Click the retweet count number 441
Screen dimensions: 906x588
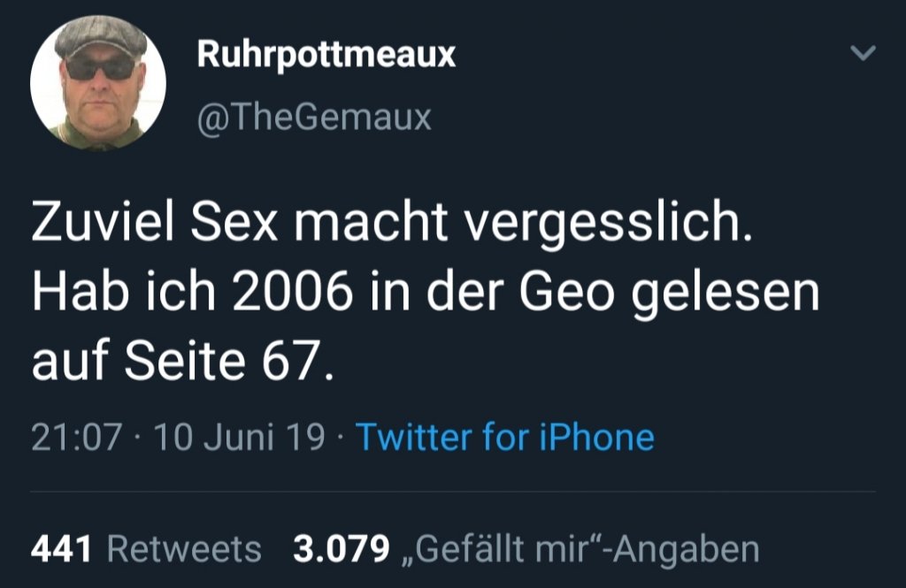click(61, 549)
